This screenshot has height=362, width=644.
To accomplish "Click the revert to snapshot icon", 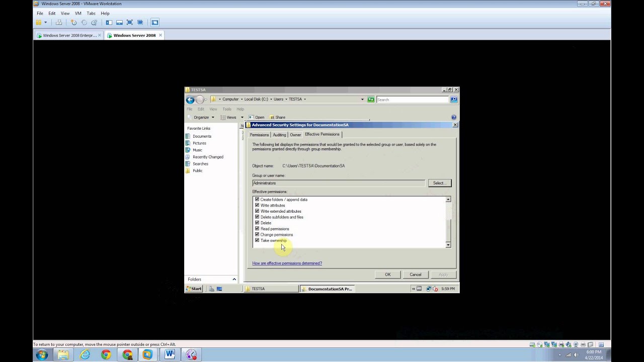I will pyautogui.click(x=84, y=22).
